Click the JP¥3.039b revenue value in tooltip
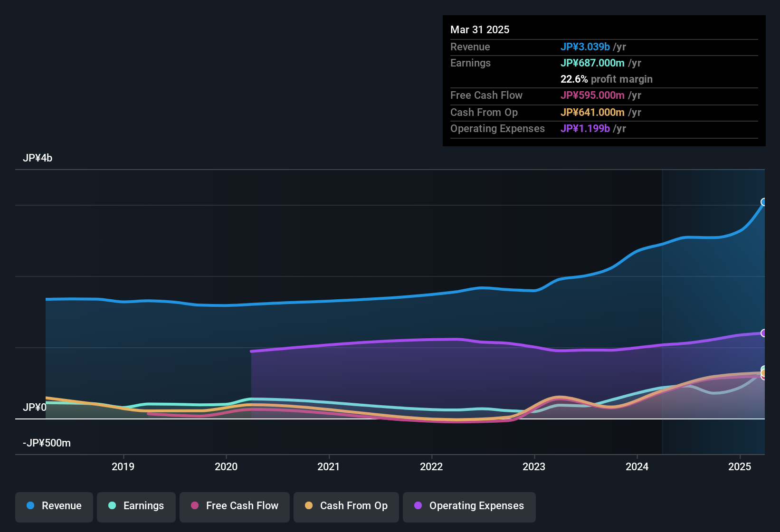 (x=585, y=47)
